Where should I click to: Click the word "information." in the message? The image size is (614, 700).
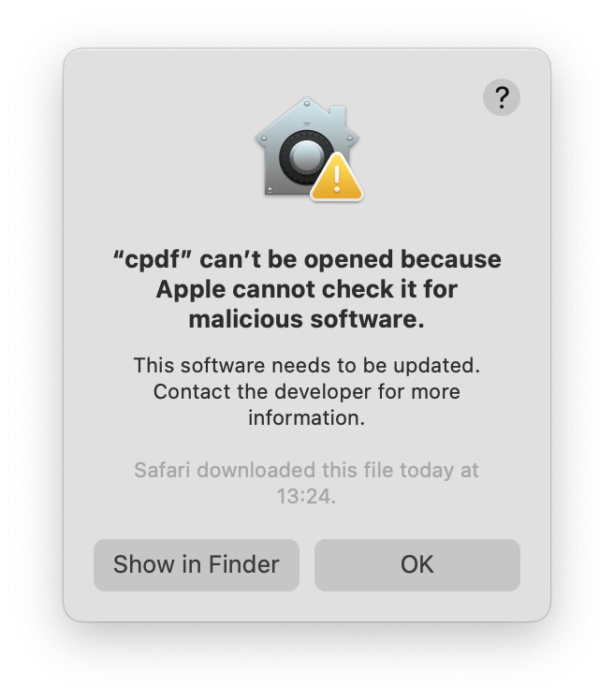pyautogui.click(x=307, y=418)
